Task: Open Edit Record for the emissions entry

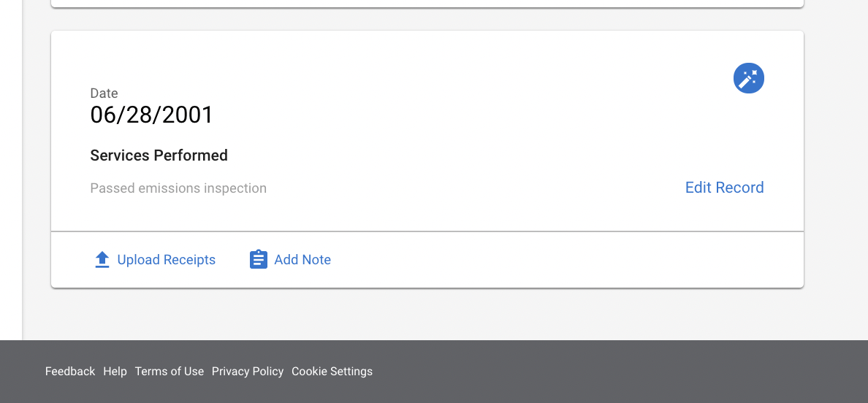Action: [724, 188]
